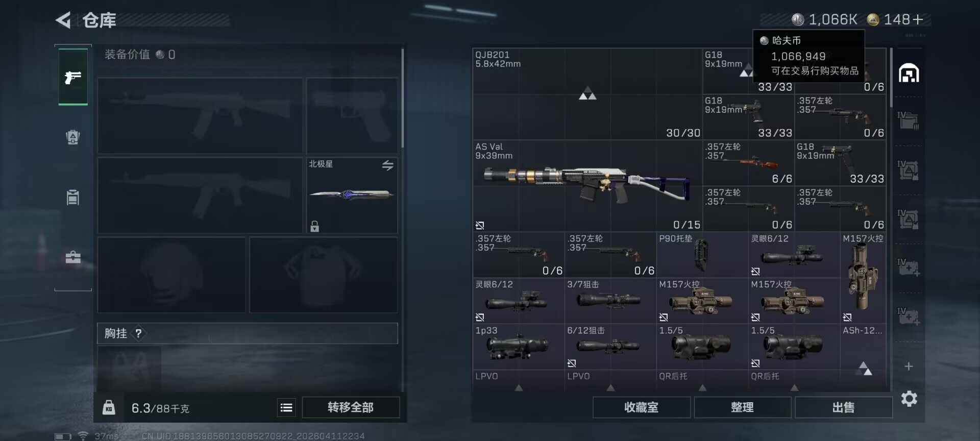Open the 收藏室 collection room
This screenshot has height=441, width=980.
coord(641,407)
